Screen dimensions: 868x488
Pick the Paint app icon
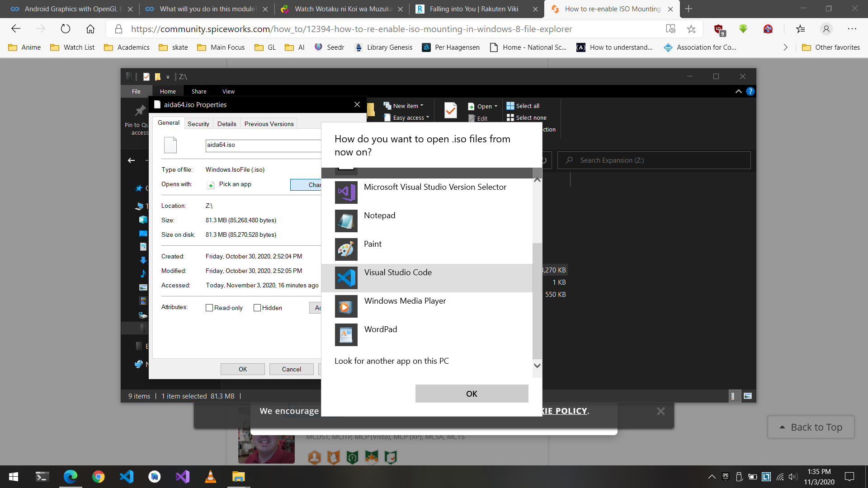346,249
